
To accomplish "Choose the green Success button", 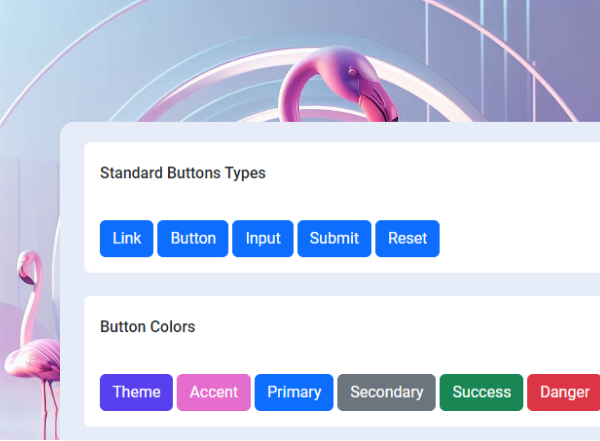I will [482, 392].
